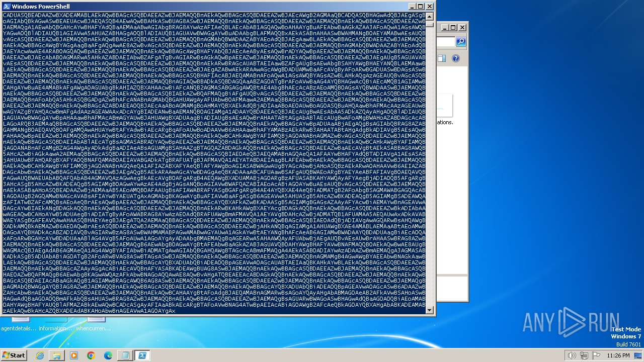Show the clock at 11:26 PM
The height and width of the screenshot is (362, 644).
coord(618,355)
